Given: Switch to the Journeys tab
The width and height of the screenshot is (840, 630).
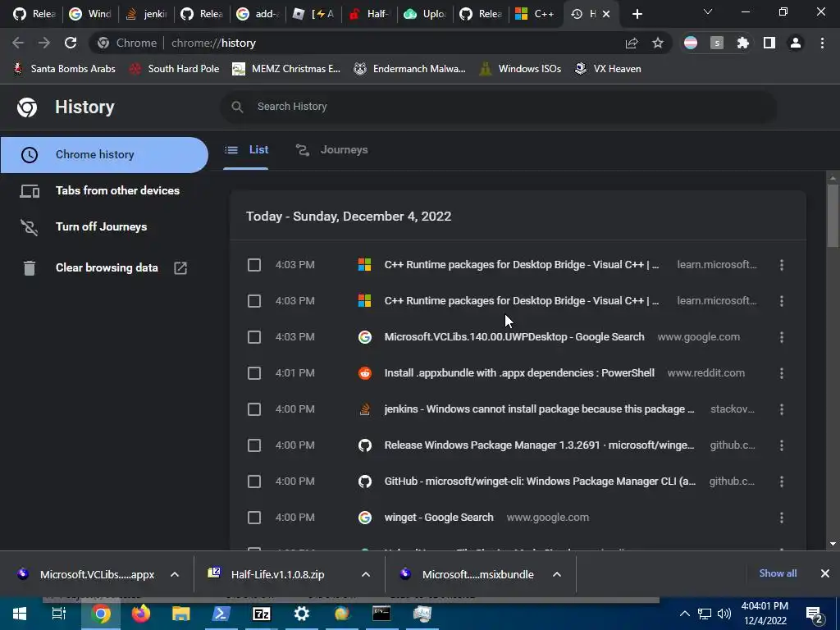Looking at the screenshot, I should 332,150.
